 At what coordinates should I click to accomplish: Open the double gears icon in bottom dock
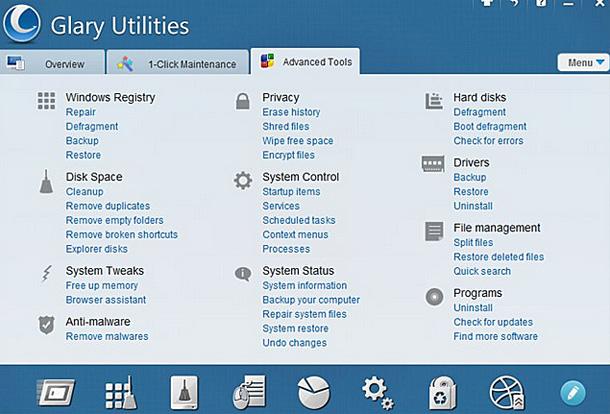click(377, 393)
